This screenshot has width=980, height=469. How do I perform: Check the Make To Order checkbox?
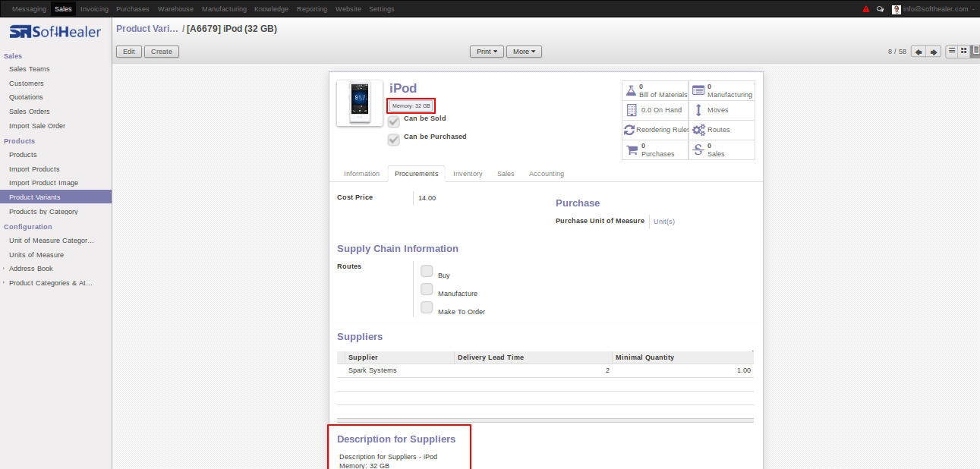click(x=427, y=307)
